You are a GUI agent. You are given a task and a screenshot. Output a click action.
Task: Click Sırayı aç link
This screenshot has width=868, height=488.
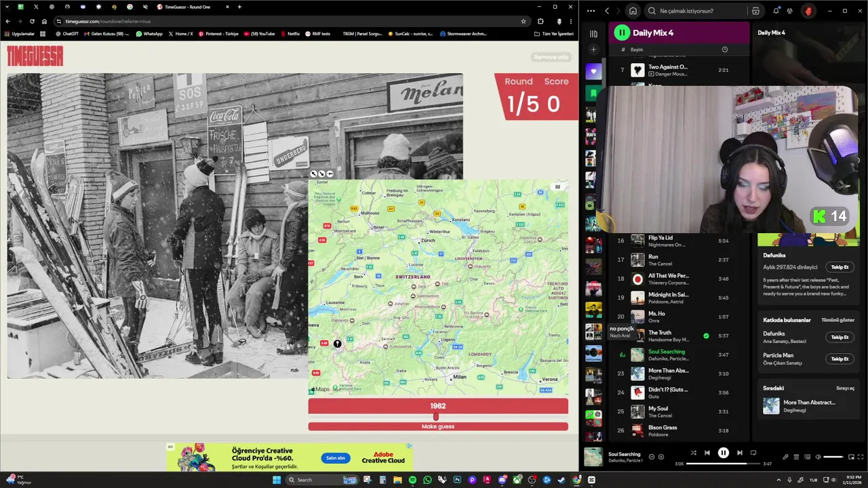pyautogui.click(x=845, y=388)
